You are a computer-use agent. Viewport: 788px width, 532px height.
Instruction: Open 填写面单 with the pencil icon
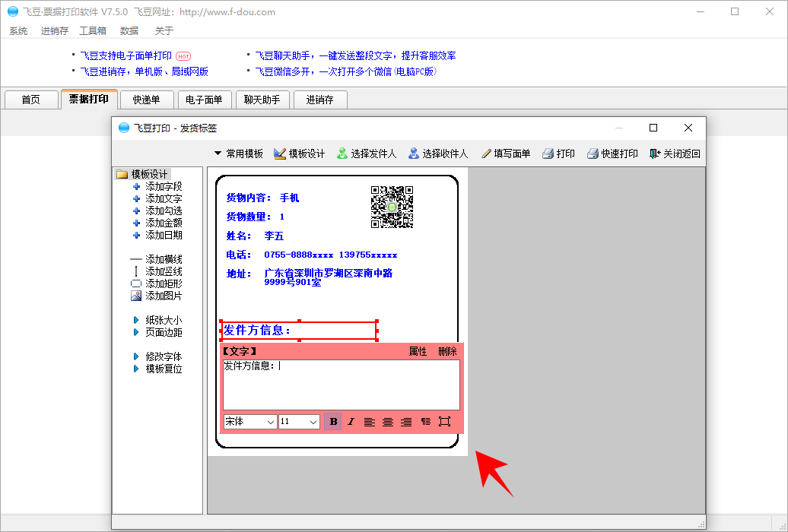point(486,154)
